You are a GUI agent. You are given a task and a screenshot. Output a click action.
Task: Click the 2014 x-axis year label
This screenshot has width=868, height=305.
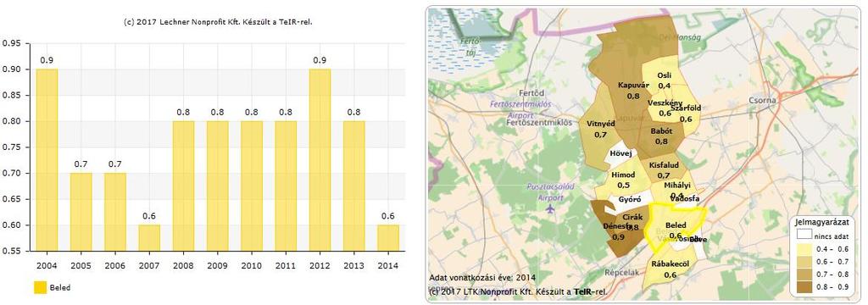click(388, 266)
